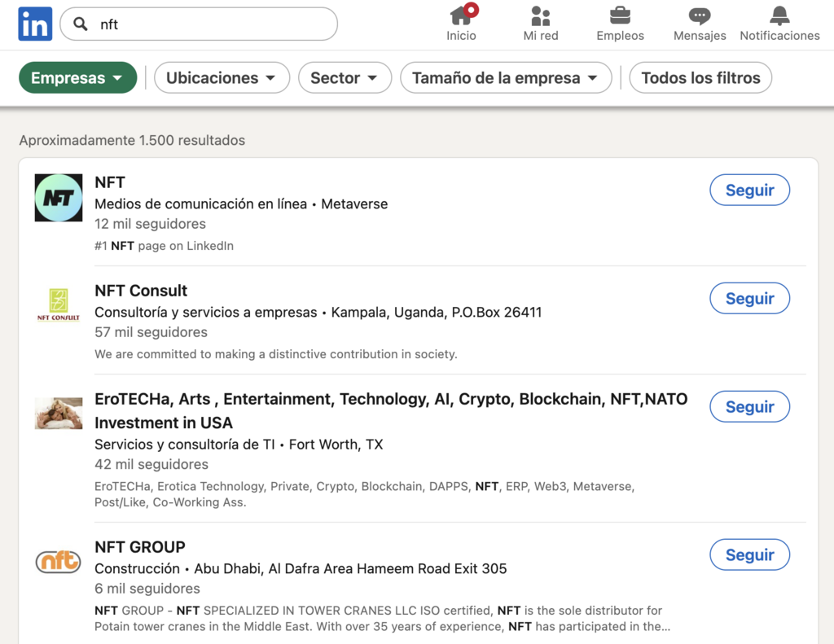Toggle the Empresas filter pill
The image size is (834, 644).
(x=77, y=77)
